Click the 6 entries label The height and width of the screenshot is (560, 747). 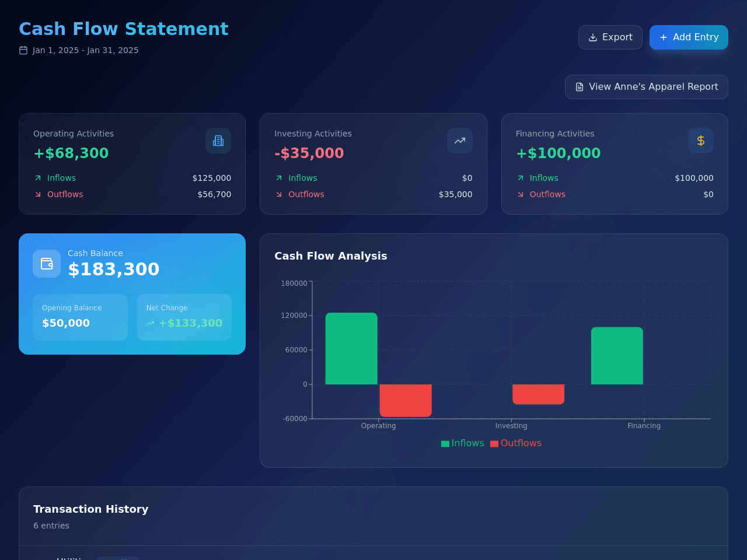click(51, 526)
